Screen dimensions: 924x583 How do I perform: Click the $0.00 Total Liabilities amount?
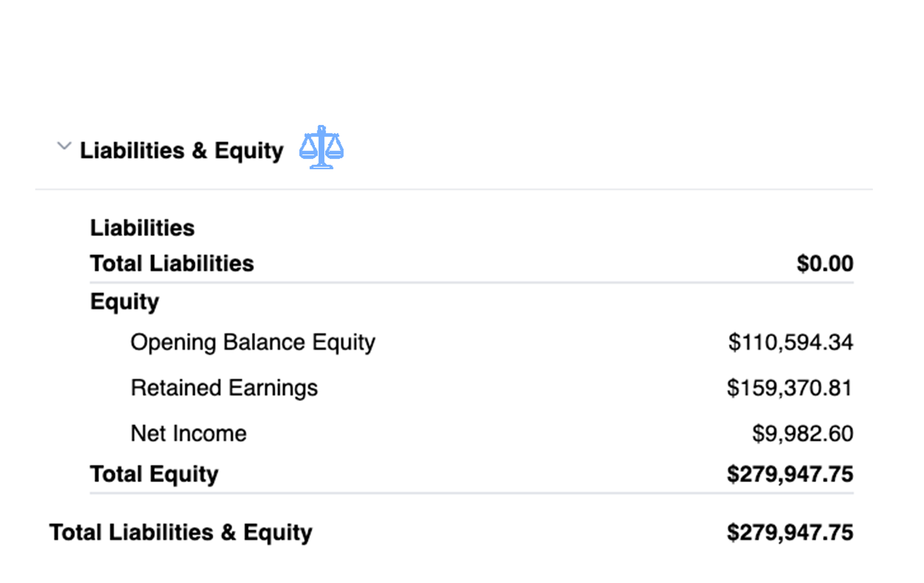point(825,264)
